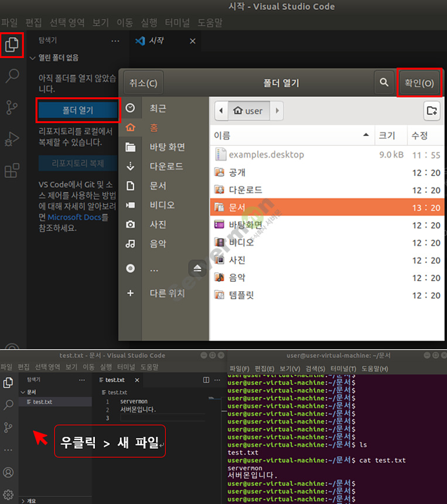The image size is (447, 504).
Task: Select 비디오 folder in file list
Action: click(327, 243)
